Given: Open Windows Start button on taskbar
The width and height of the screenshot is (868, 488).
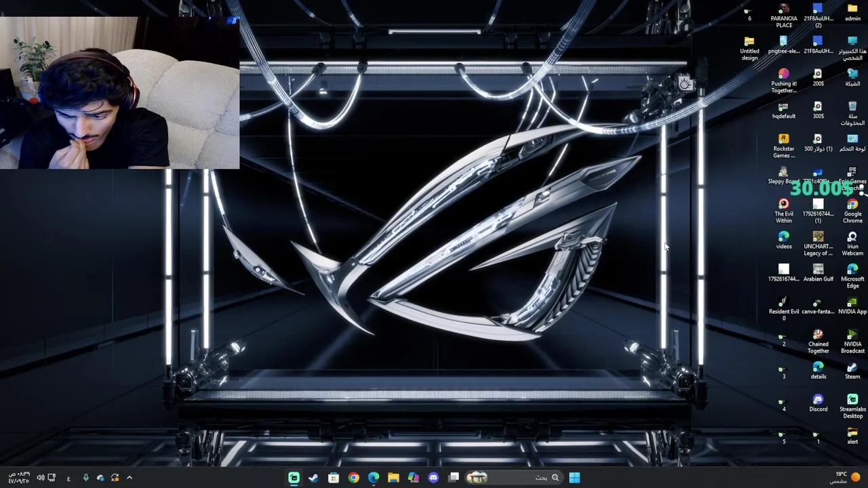Looking at the screenshot, I should point(574,478).
